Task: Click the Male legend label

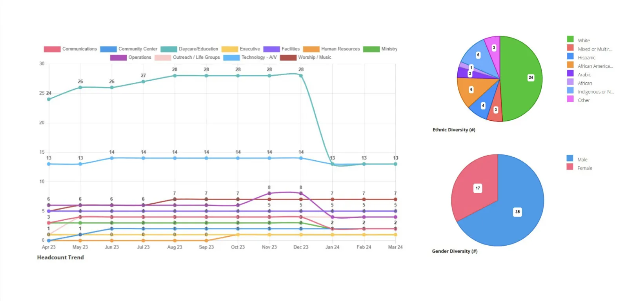Action: (x=582, y=160)
